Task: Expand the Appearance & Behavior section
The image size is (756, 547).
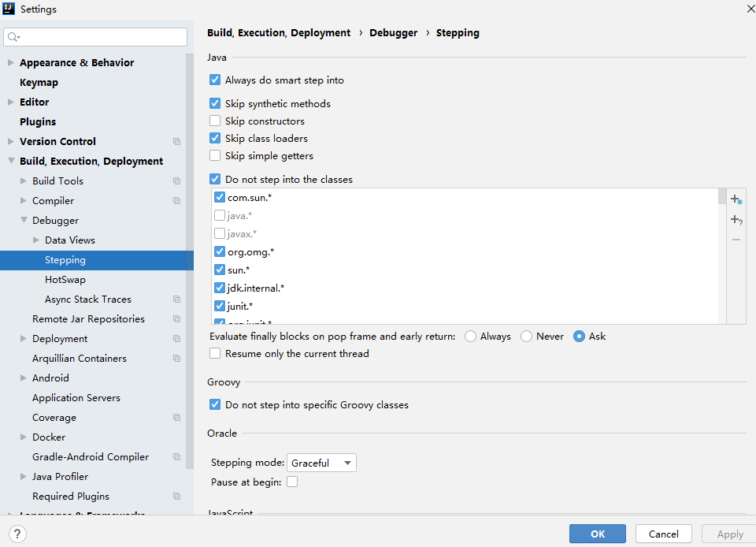Action: [11, 63]
